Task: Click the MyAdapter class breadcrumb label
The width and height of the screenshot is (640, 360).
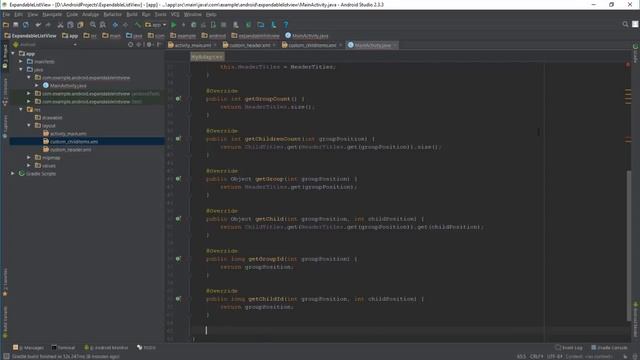Action: (x=207, y=57)
